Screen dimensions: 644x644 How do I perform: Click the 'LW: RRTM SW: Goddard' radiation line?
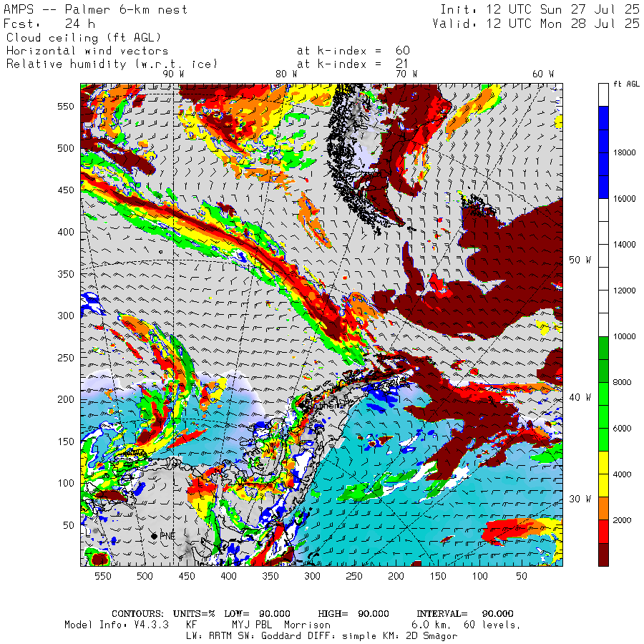point(244,636)
